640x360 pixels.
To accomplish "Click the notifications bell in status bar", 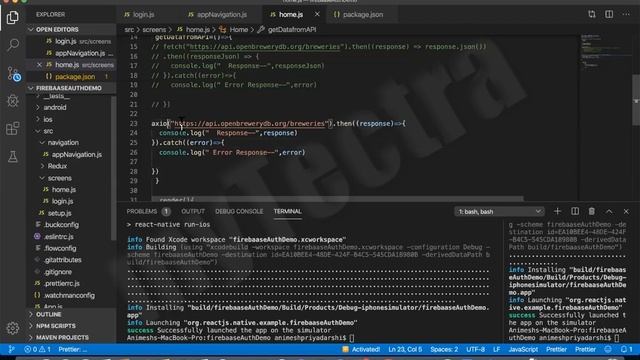I will pos(627,349).
